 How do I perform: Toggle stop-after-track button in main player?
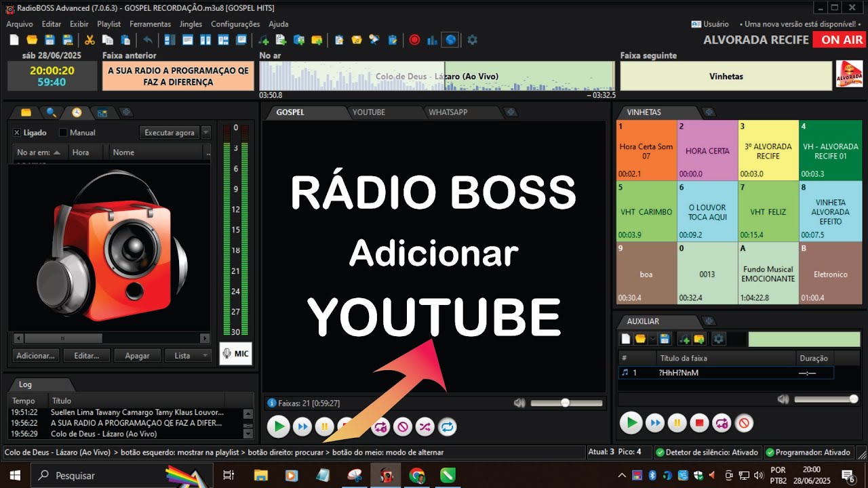click(x=403, y=426)
